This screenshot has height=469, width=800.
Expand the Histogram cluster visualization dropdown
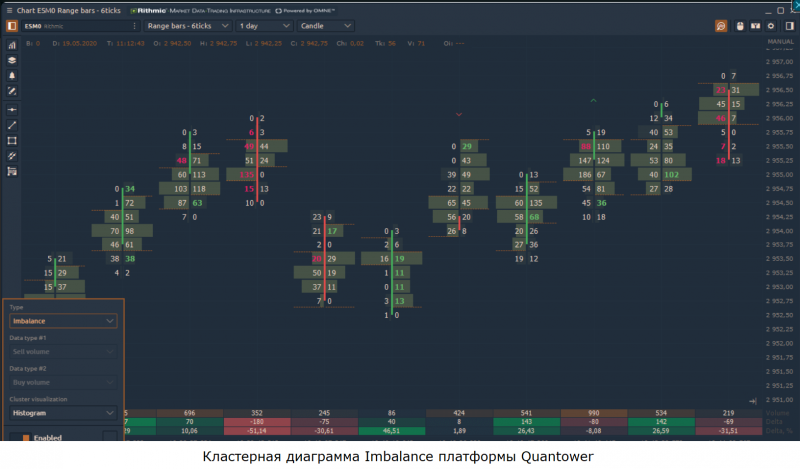63,412
